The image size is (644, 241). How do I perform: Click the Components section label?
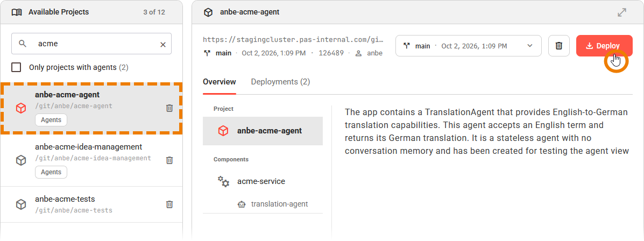[231, 159]
